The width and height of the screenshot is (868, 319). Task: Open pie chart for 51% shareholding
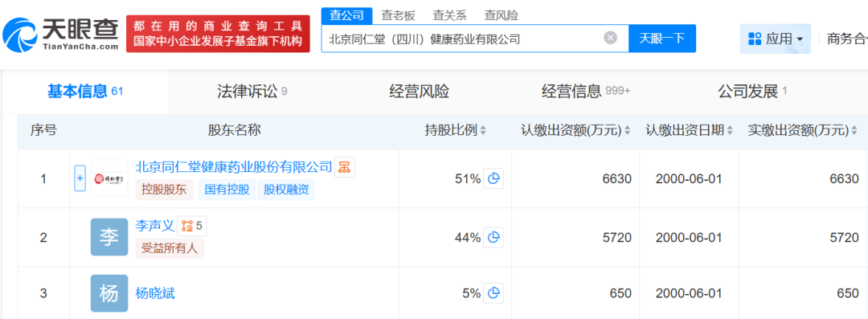point(493,179)
